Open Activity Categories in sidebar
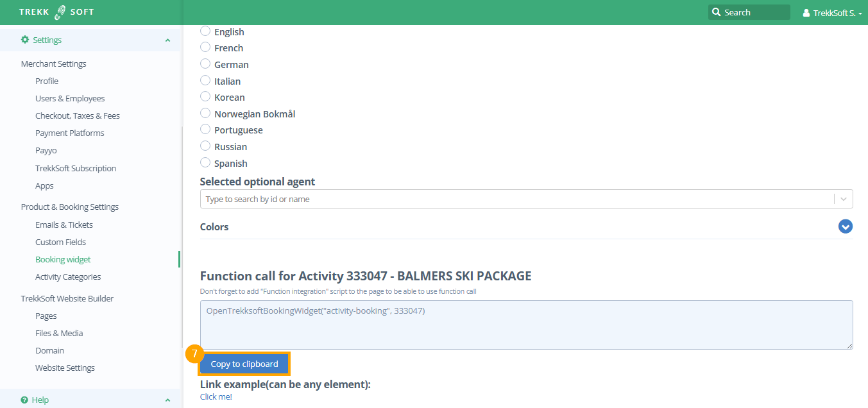Image resolution: width=868 pixels, height=408 pixels. [67, 276]
